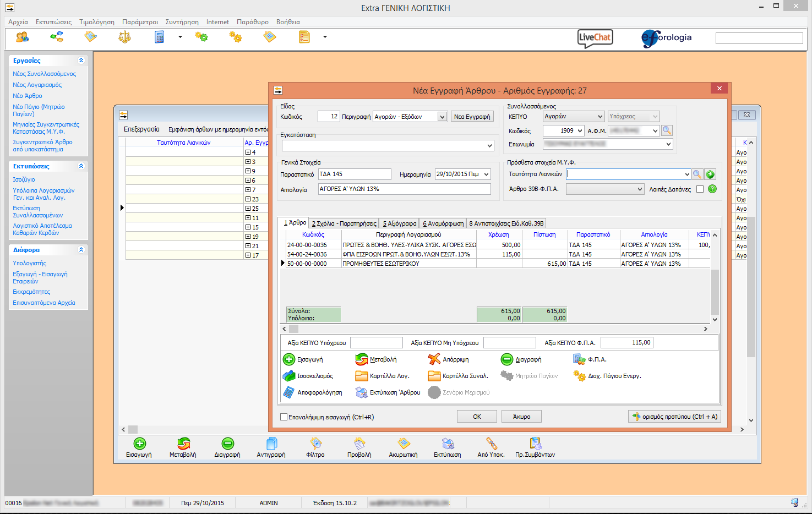Open the LiveChat icon in the toolbar

pyautogui.click(x=595, y=38)
